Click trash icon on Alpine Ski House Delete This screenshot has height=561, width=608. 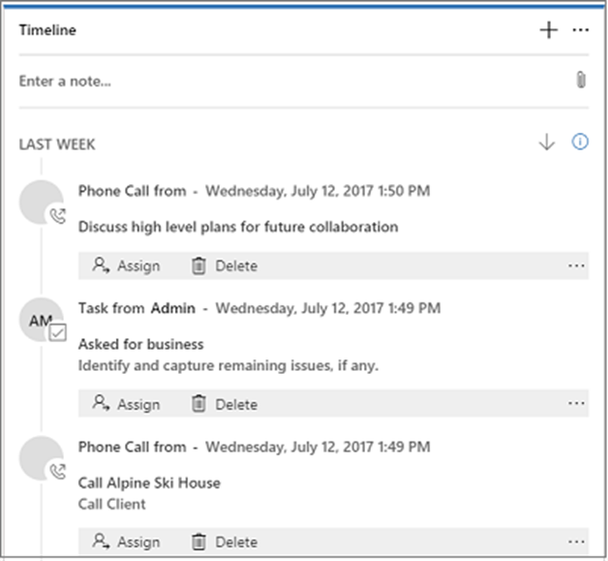[199, 541]
